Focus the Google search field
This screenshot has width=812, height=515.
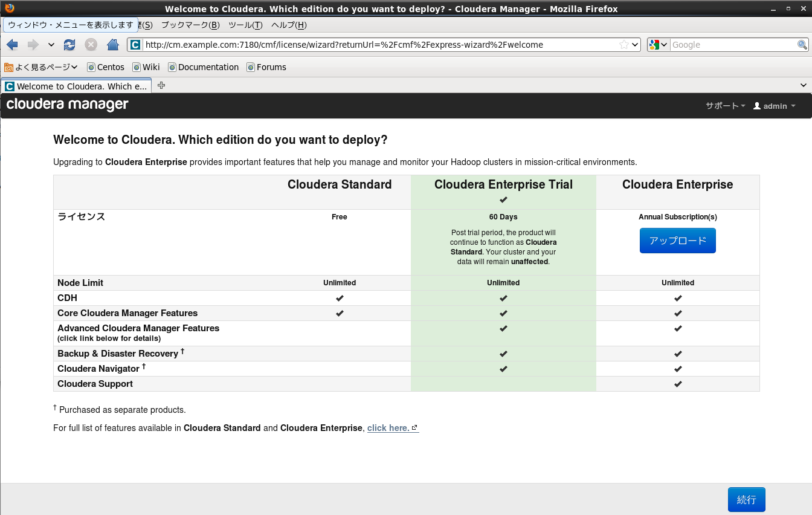733,45
